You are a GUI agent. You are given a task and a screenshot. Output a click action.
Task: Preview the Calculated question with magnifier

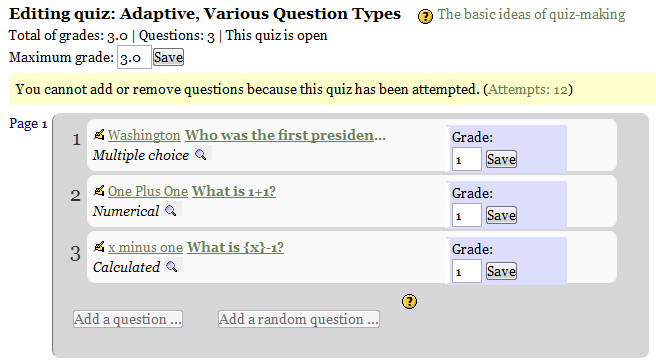click(172, 266)
